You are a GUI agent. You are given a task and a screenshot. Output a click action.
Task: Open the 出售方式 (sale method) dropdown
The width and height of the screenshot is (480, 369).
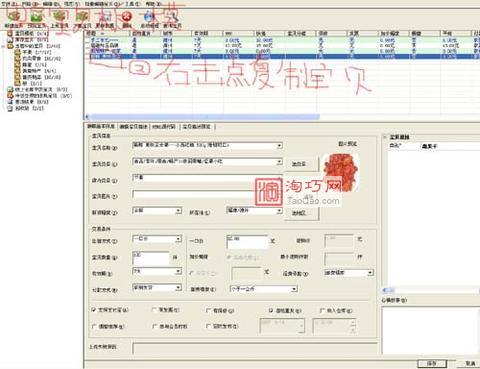pos(178,239)
